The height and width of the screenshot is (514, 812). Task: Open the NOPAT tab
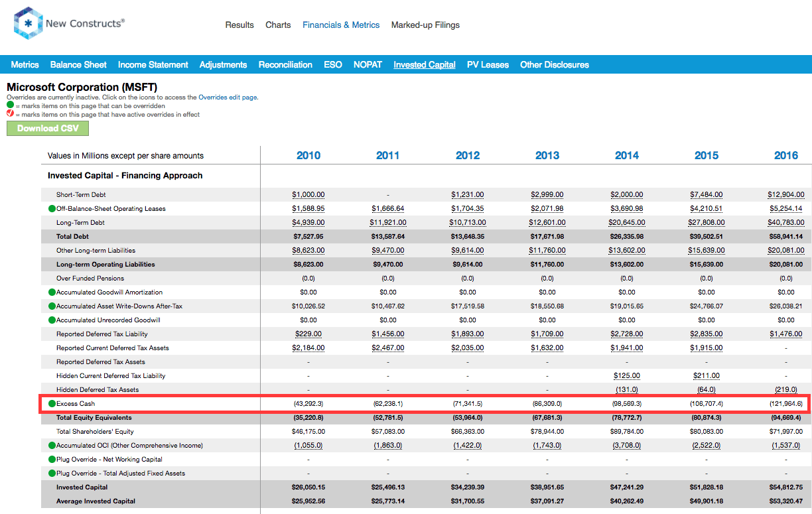[x=368, y=64]
